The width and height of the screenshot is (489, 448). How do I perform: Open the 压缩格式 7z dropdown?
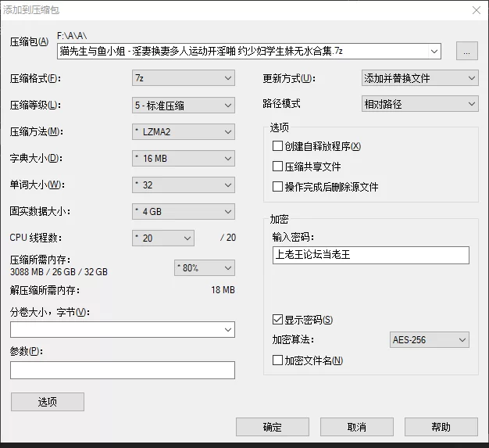coord(184,78)
